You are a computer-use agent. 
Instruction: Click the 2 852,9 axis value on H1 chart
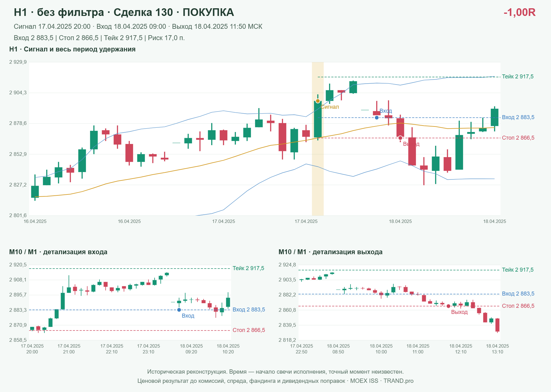click(x=18, y=154)
